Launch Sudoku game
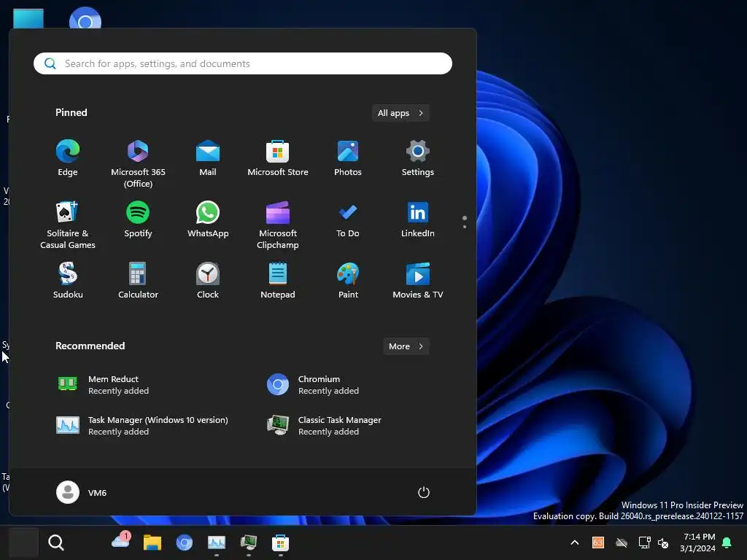747x560 pixels. [68, 281]
